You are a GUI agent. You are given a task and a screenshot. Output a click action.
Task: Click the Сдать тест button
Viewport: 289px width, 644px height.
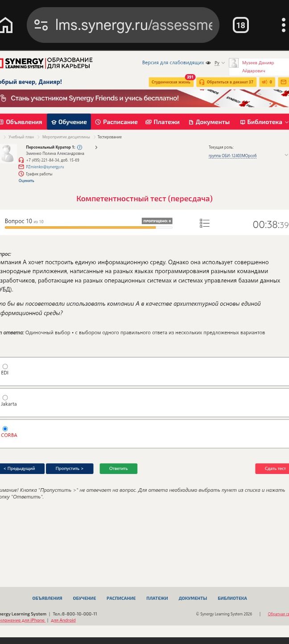click(x=272, y=469)
